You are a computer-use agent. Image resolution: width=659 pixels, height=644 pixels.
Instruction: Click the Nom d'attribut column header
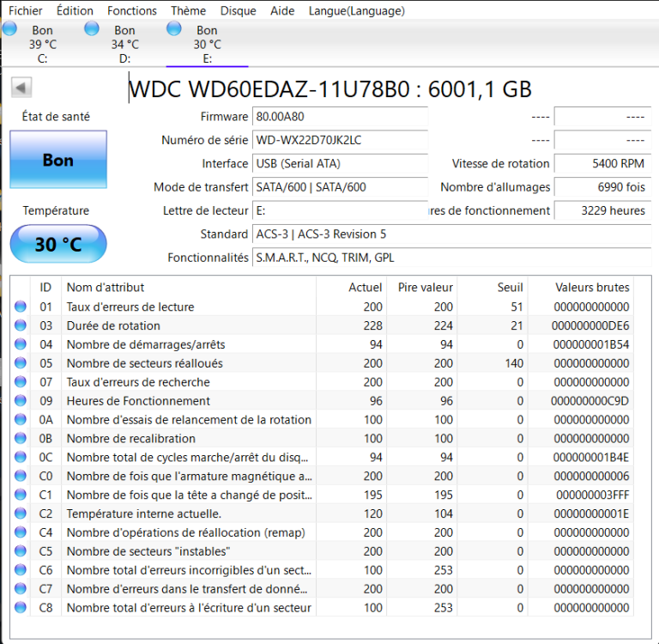[189, 288]
